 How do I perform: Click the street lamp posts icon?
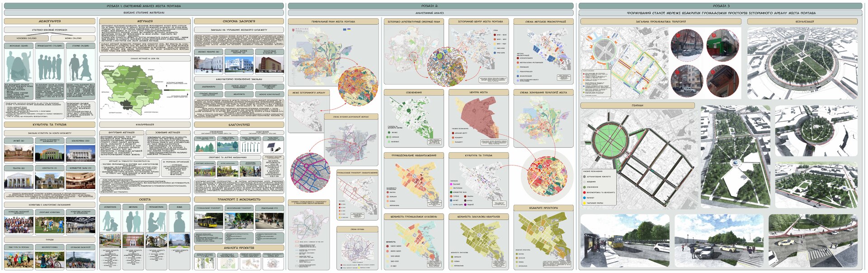(250, 146)
